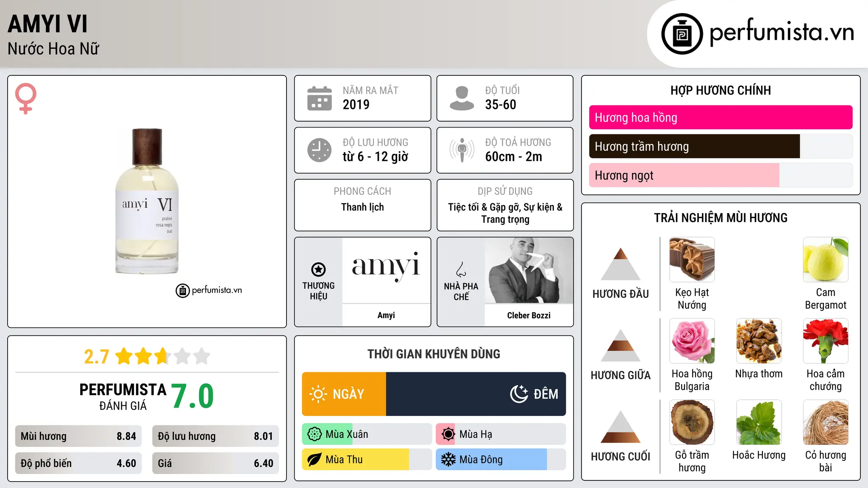Click the pink female gender symbol

26,98
